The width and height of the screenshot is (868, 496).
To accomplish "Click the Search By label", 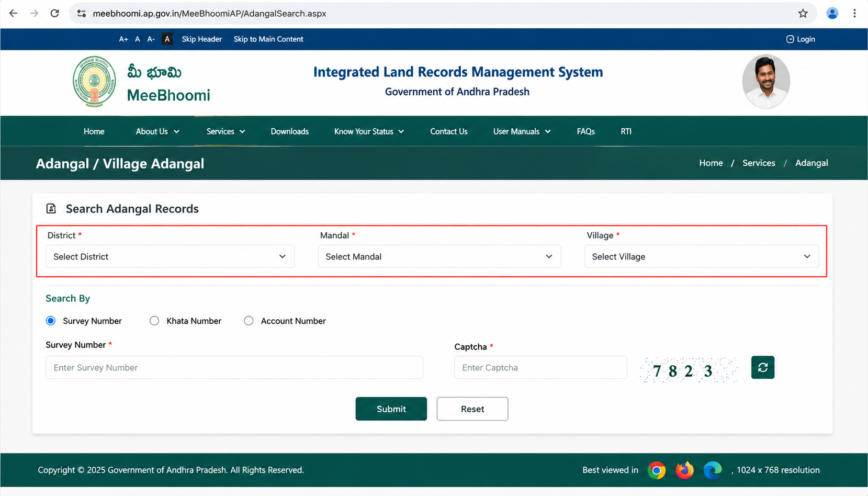I will click(x=67, y=298).
